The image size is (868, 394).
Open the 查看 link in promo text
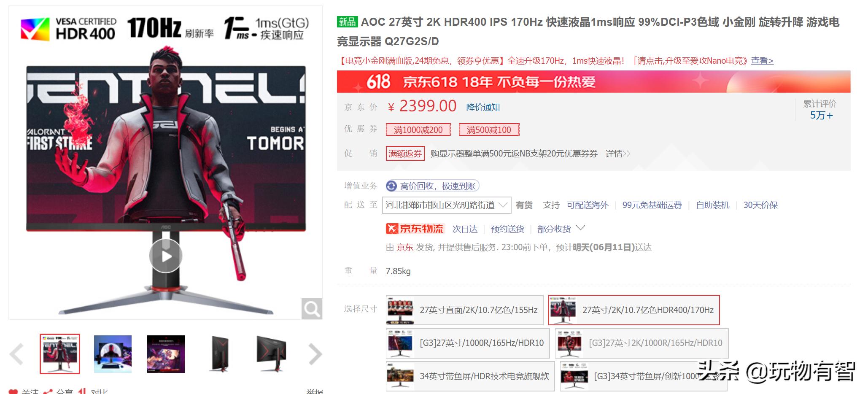pyautogui.click(x=762, y=61)
